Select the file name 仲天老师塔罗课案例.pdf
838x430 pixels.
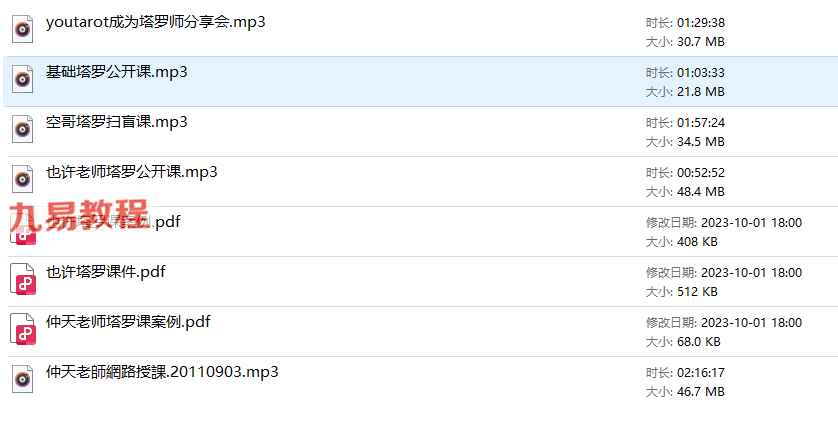[128, 322]
